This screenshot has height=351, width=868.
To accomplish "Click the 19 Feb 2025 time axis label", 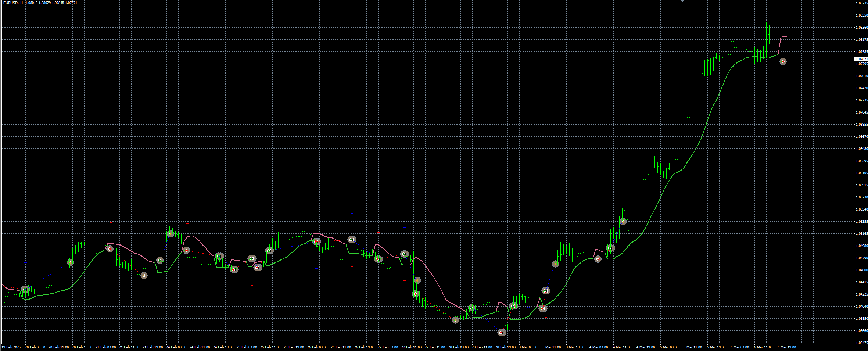I will click(11, 347).
